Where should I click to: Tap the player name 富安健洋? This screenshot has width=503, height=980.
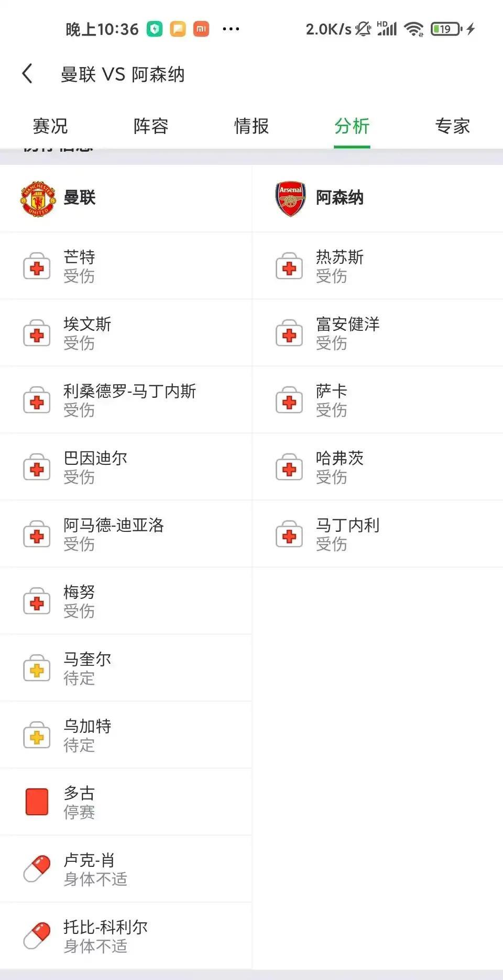[x=347, y=324]
